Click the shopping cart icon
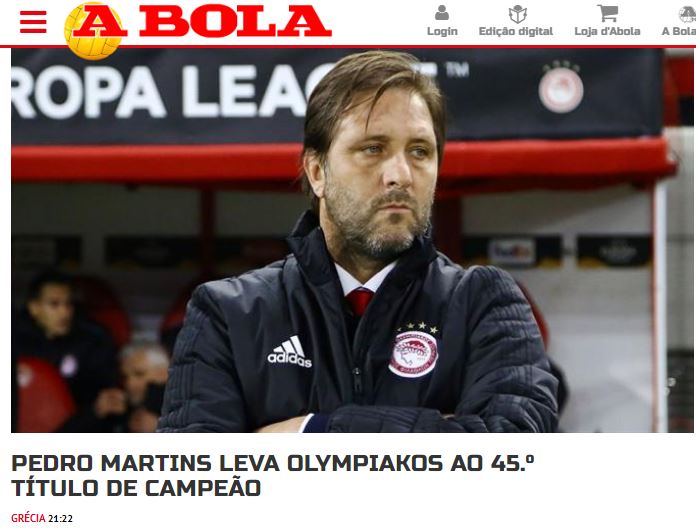The height and width of the screenshot is (529, 696). (608, 13)
